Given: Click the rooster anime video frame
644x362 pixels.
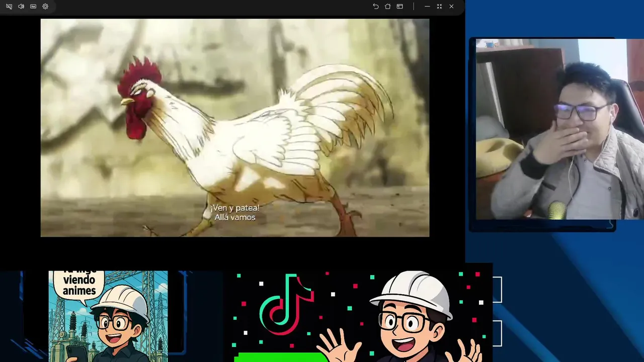Looking at the screenshot, I should (x=235, y=128).
